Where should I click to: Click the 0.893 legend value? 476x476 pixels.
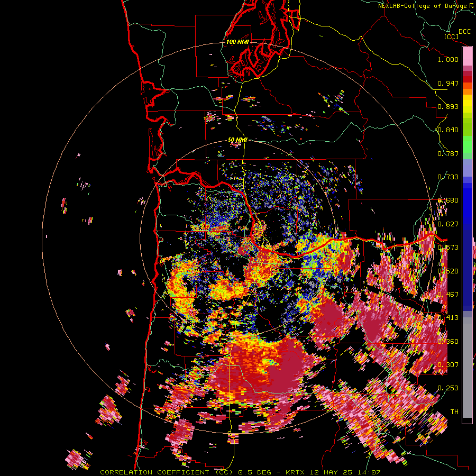tap(448, 106)
